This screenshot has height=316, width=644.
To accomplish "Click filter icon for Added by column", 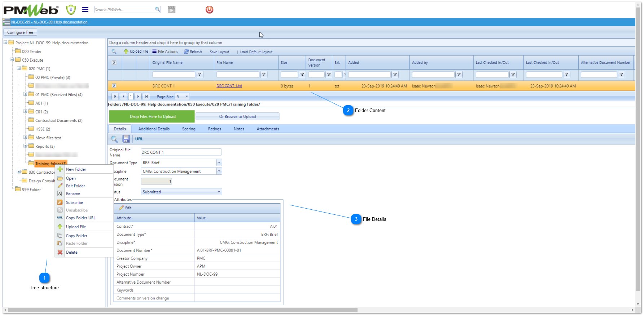I will (459, 75).
